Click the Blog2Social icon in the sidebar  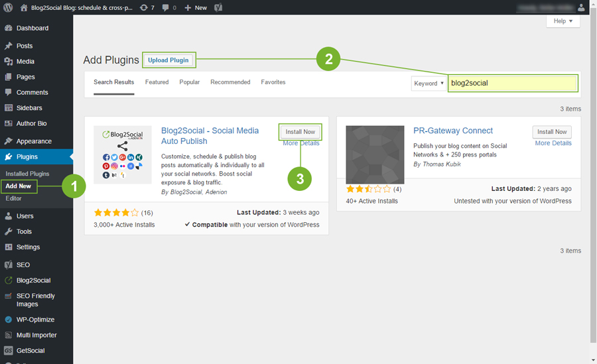(x=9, y=280)
